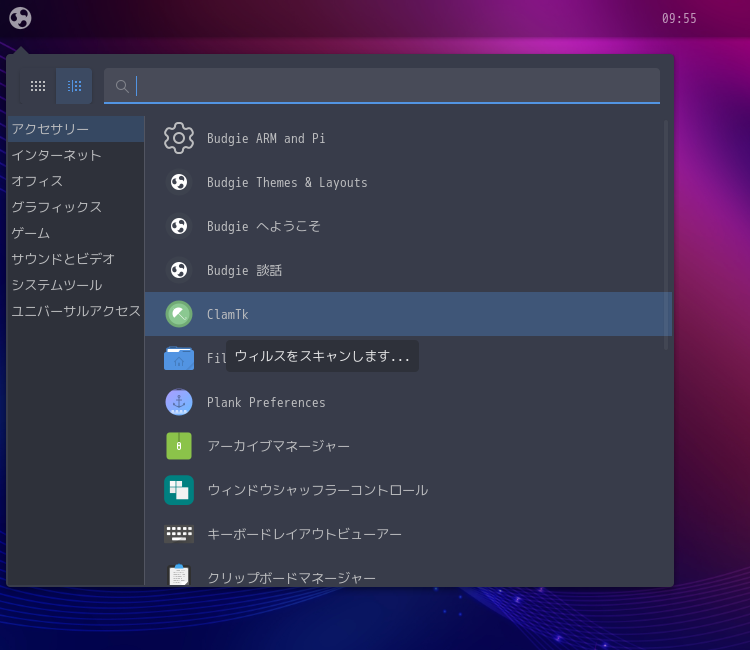The width and height of the screenshot is (750, 650).
Task: Select the サウンドとビデオ category
Action: point(76,259)
